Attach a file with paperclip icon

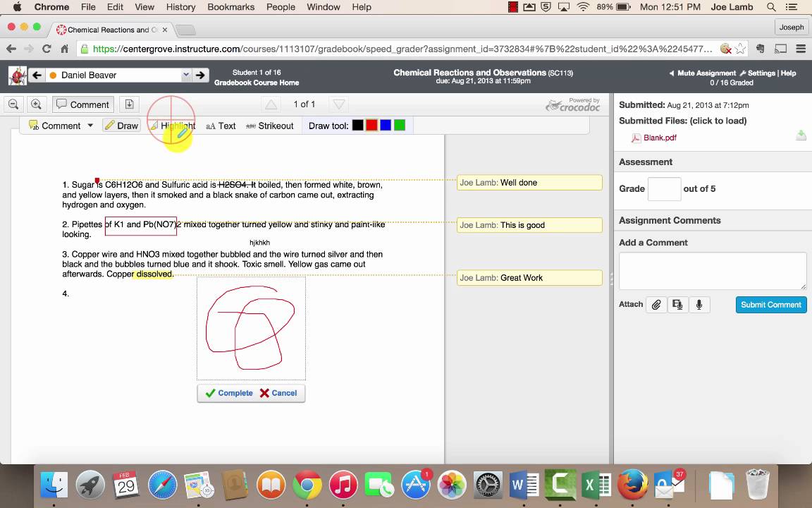656,304
